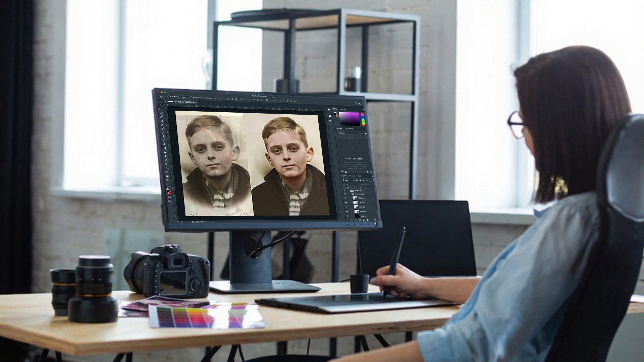The width and height of the screenshot is (644, 362).
Task: Select the Lasso tool
Action: tap(161, 113)
